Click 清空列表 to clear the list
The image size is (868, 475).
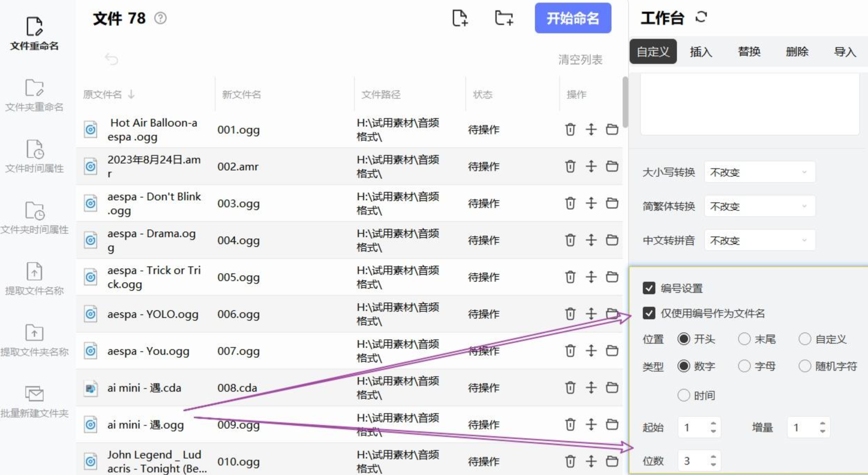pyautogui.click(x=580, y=60)
